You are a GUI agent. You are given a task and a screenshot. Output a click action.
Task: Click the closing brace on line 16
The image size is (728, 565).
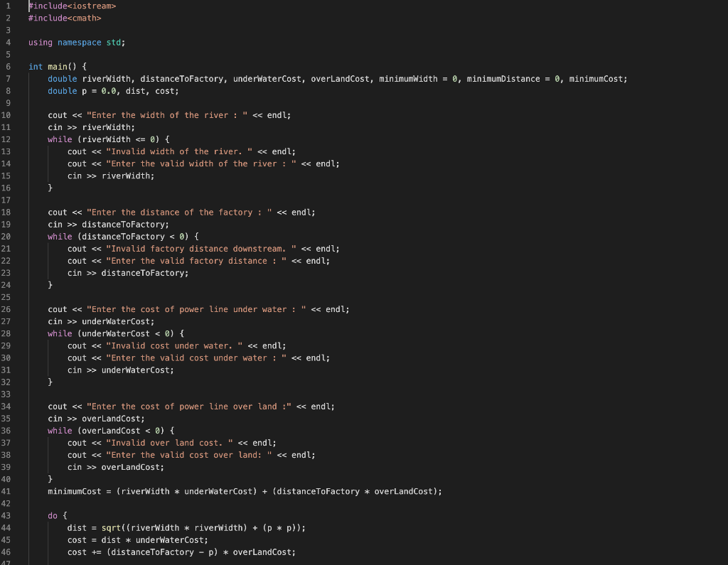(49, 187)
